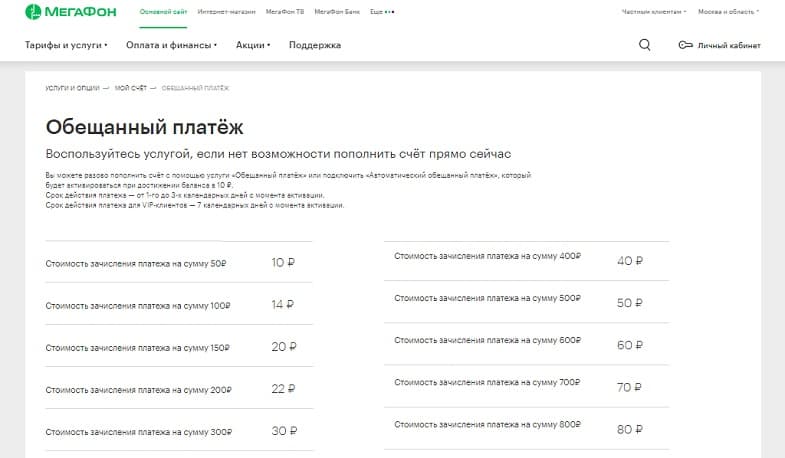Click the row for сумму 50₽
The image size is (785, 458).
click(x=179, y=262)
